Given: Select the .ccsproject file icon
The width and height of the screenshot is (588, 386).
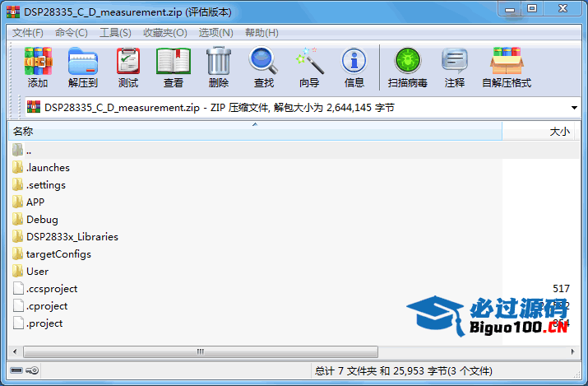Looking at the screenshot, I should (18, 288).
